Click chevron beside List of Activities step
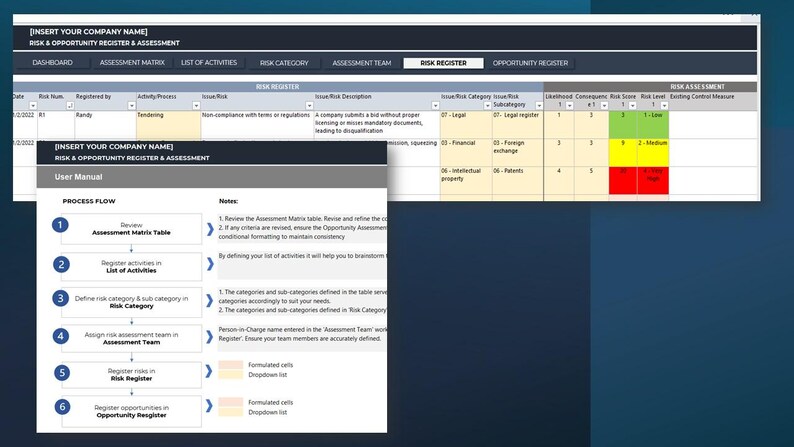This screenshot has width=794, height=447. click(210, 264)
